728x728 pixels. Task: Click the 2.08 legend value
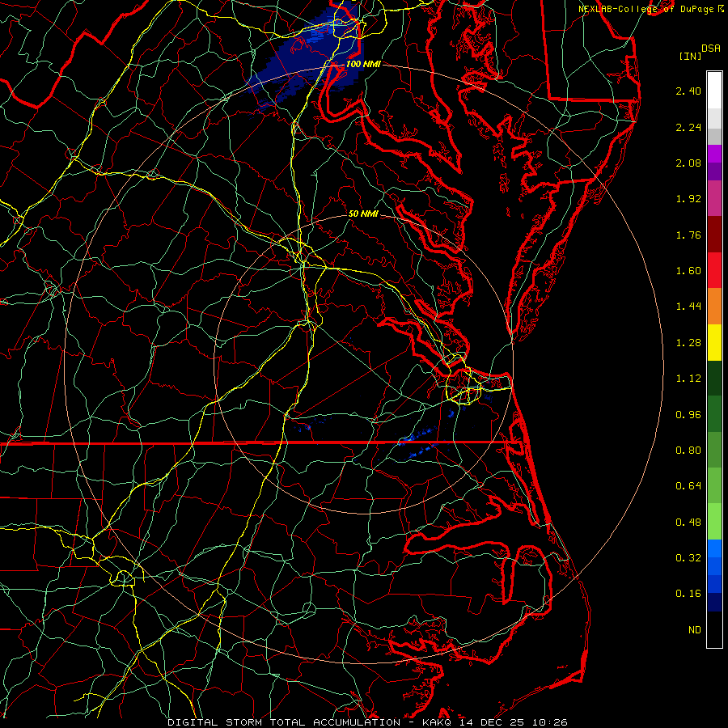click(x=688, y=163)
